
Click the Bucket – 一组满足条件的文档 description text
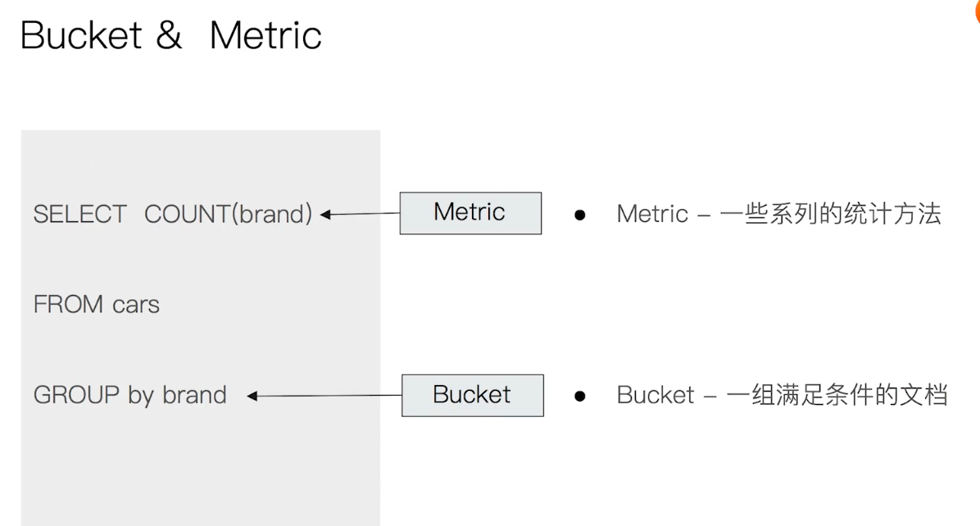[783, 395]
